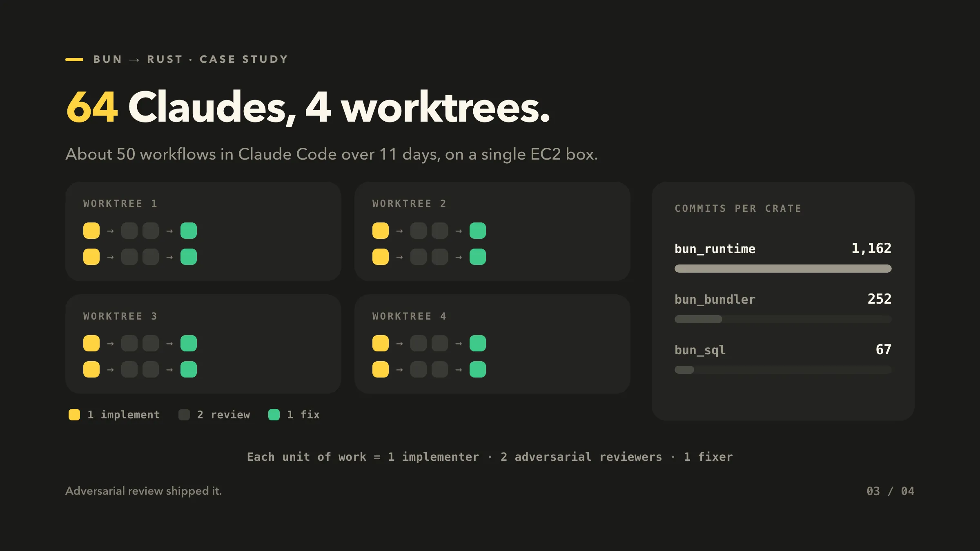Click the "Adversarial review shipped it." footer
The height and width of the screenshot is (551, 980).
coord(144,491)
